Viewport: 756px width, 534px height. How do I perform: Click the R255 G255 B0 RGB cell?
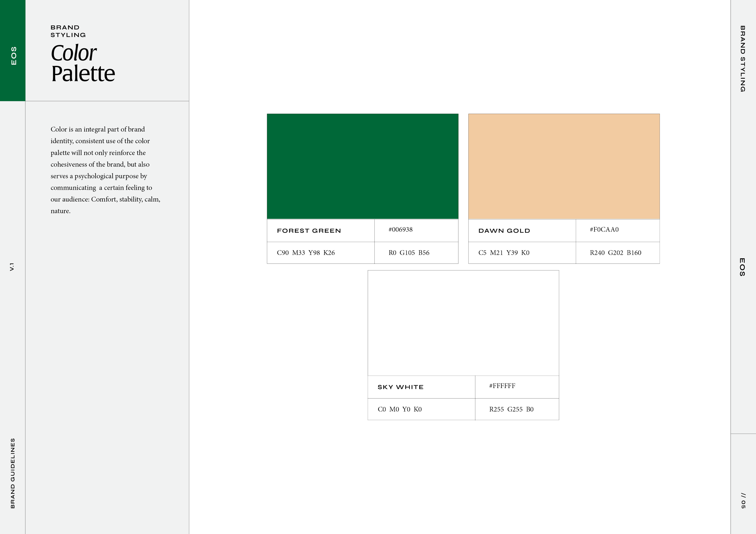click(x=511, y=409)
